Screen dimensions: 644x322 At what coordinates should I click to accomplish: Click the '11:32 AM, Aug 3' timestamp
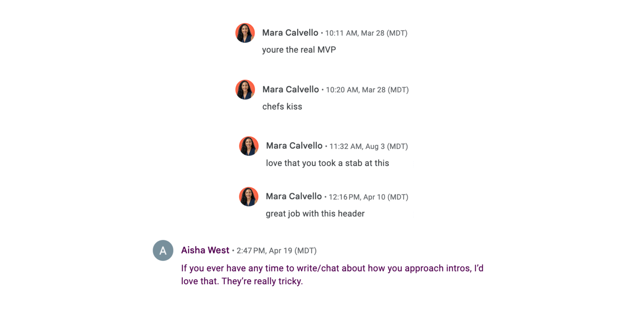point(369,147)
